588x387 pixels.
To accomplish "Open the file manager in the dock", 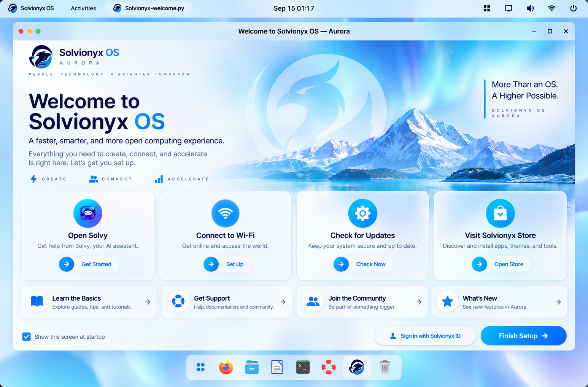I will (252, 367).
